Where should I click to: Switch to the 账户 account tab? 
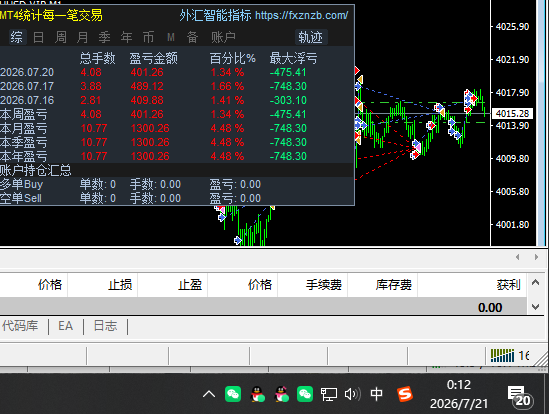223,37
